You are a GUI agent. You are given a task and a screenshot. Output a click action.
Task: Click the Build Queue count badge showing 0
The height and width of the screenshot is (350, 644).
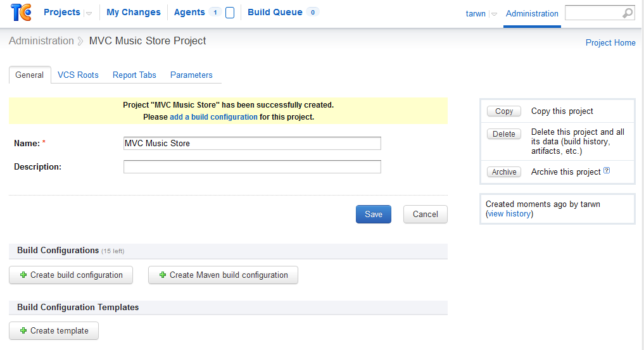tap(313, 12)
